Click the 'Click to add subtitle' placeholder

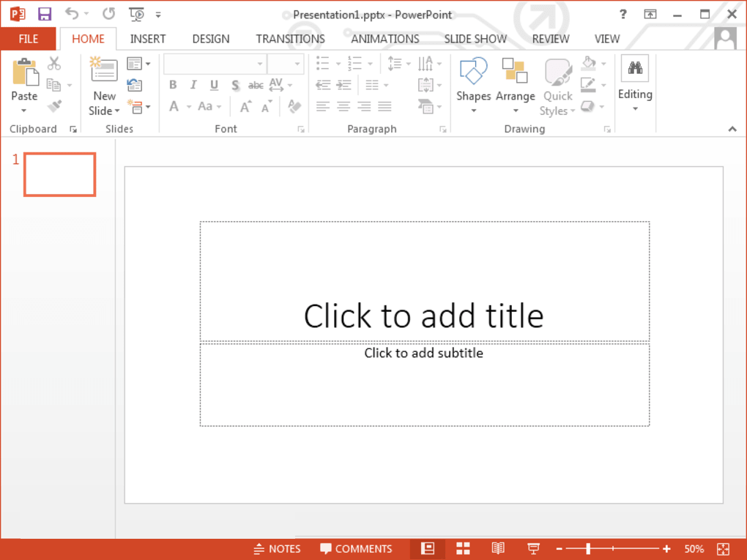point(425,385)
